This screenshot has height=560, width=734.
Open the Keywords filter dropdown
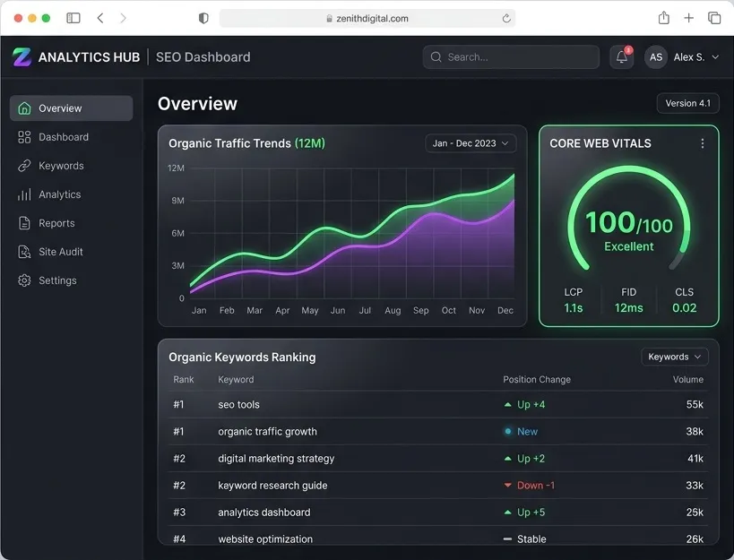[675, 357]
